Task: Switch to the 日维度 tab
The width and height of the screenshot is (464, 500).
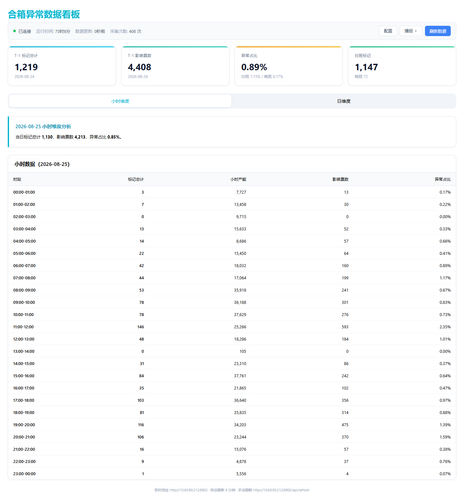Action: pyautogui.click(x=343, y=101)
